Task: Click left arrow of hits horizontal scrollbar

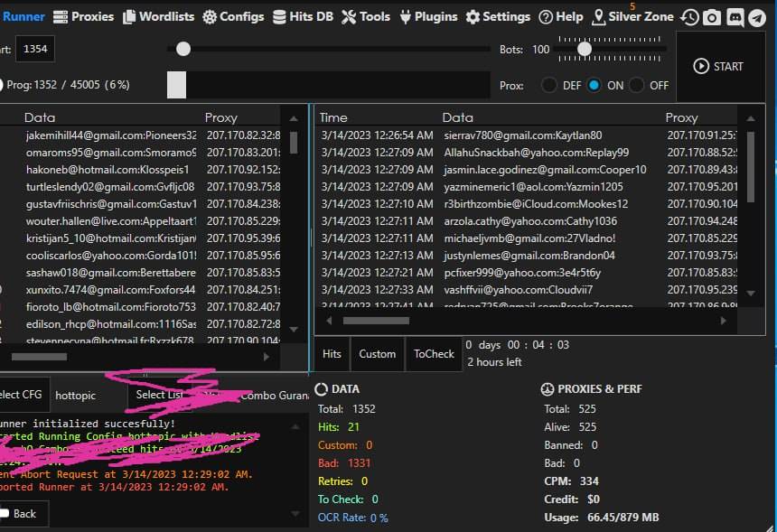Action: pos(329,321)
